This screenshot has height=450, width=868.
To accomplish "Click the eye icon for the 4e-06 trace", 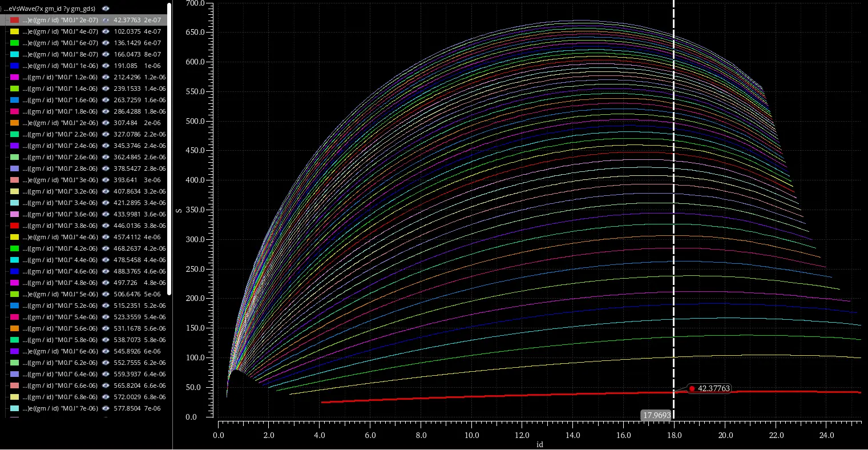I will 106,237.
